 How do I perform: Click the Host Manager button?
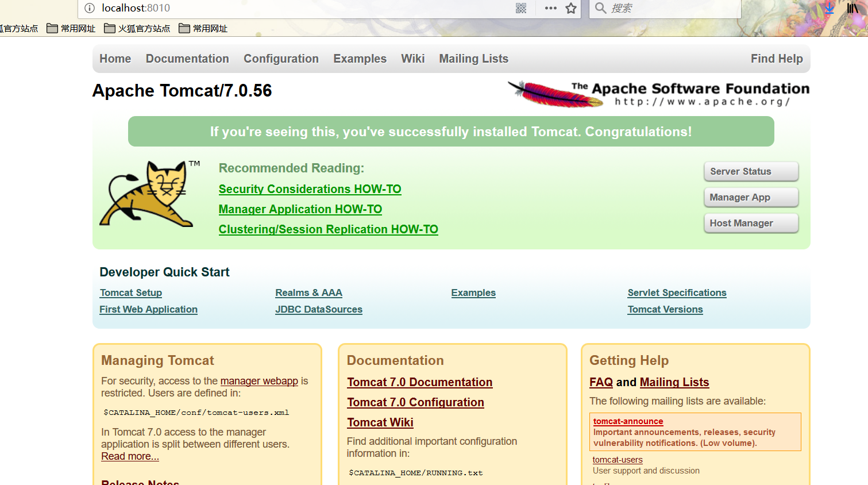[x=751, y=223]
